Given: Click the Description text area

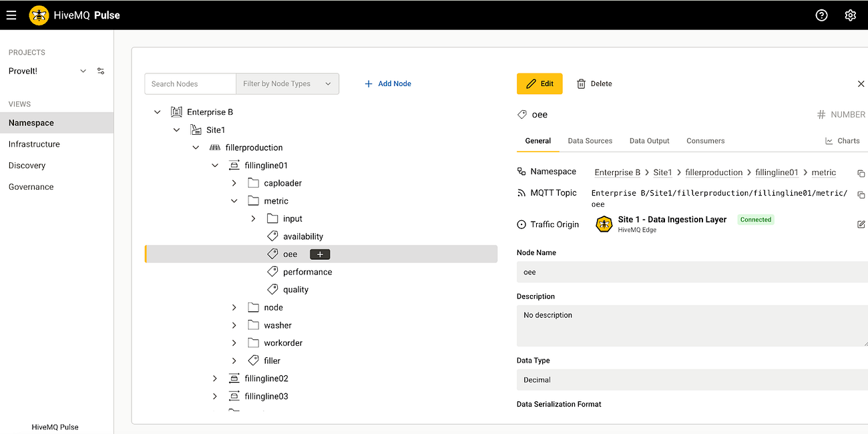Looking at the screenshot, I should [x=692, y=326].
